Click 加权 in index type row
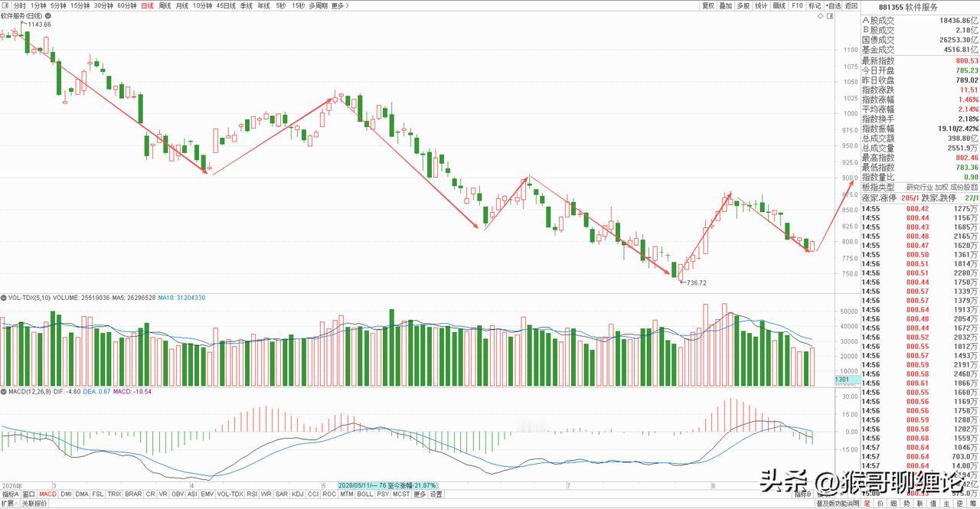Image resolution: width=980 pixels, height=509 pixels. point(941,187)
